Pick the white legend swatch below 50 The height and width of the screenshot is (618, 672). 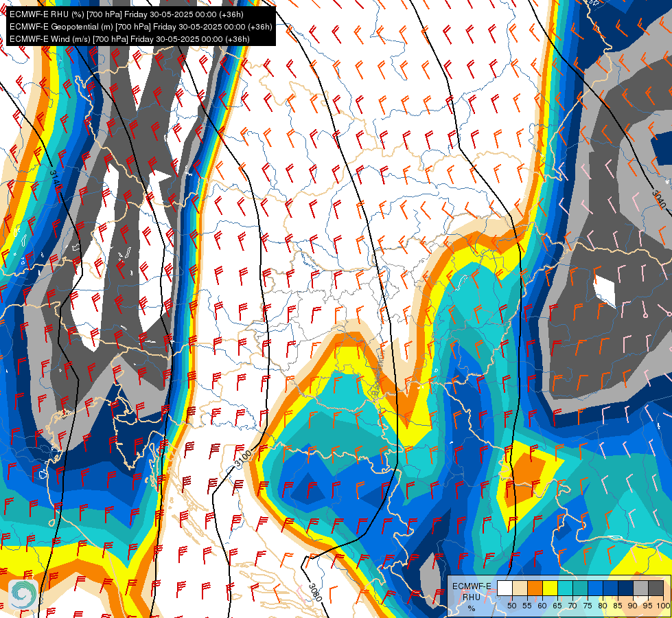point(505,588)
